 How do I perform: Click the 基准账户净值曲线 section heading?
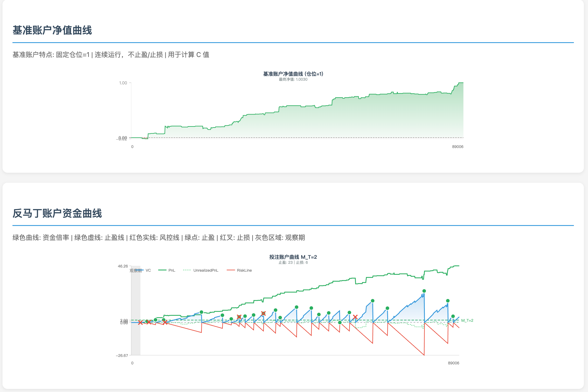52,30
